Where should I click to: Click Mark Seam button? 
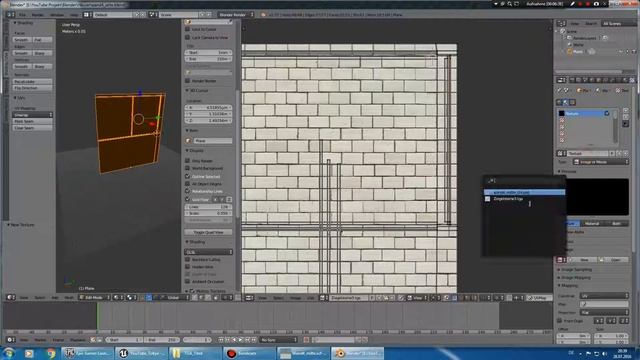click(33, 121)
